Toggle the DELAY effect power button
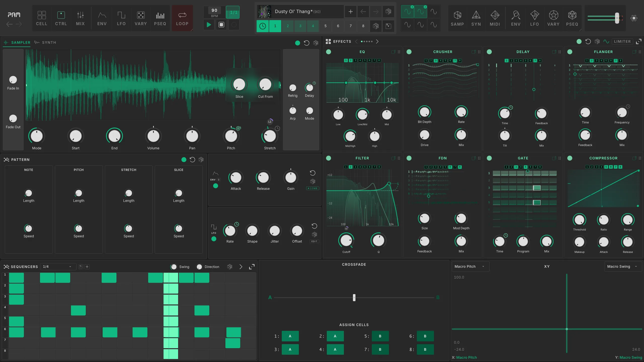 click(x=489, y=52)
